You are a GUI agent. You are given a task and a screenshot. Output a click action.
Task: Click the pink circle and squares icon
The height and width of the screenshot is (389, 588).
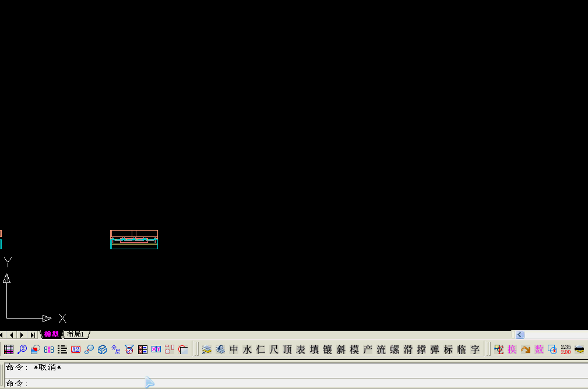coord(170,349)
